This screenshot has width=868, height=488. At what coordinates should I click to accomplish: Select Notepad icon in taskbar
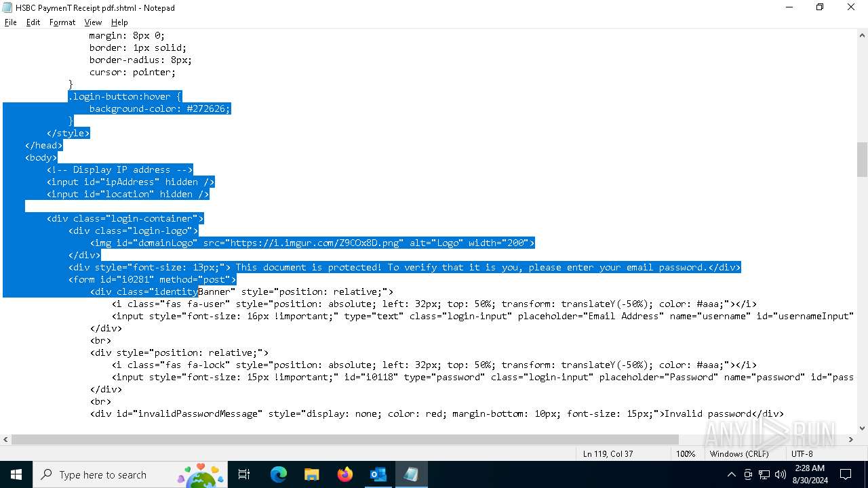click(x=411, y=474)
